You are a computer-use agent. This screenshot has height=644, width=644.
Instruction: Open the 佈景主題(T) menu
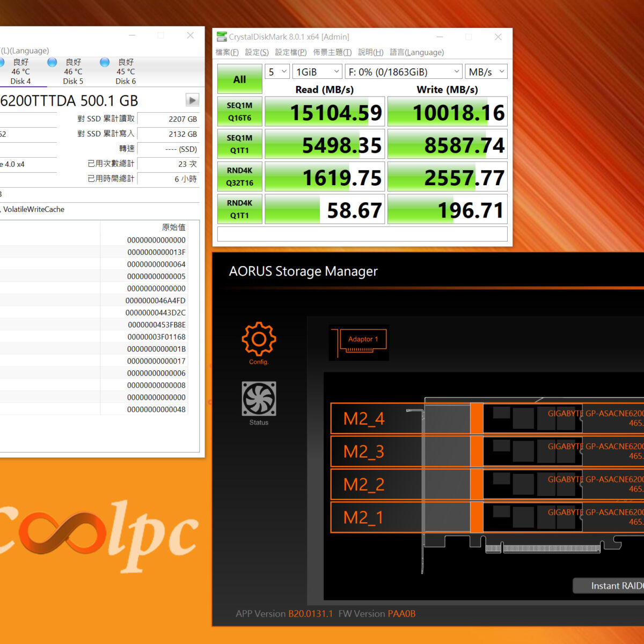[x=332, y=52]
